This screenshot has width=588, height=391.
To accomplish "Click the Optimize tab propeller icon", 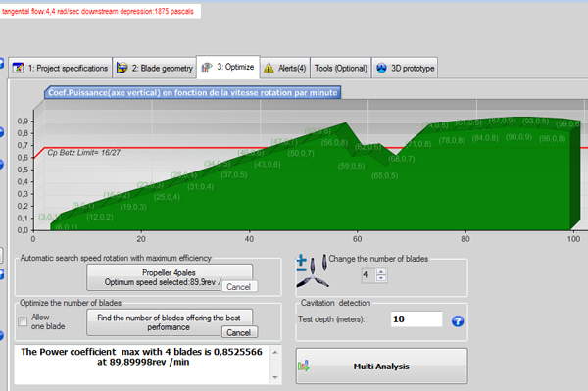I will click(x=207, y=67).
